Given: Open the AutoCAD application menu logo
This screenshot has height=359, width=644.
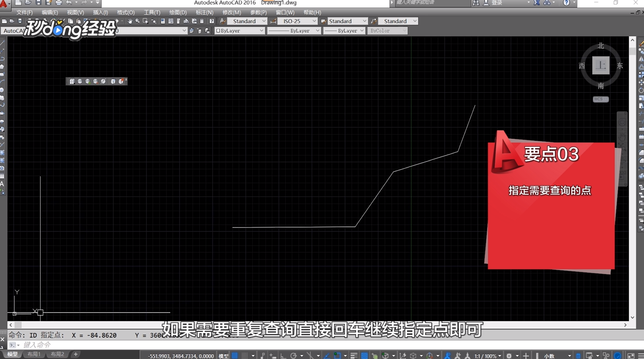Looking at the screenshot, I should [4, 3].
